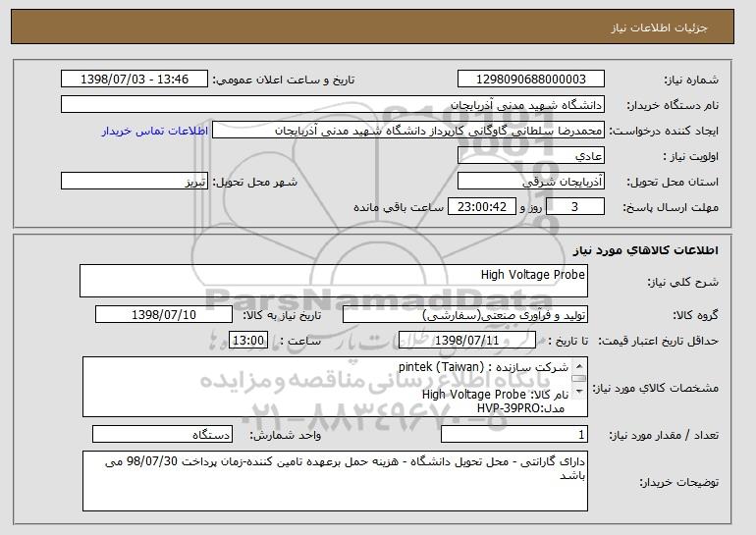This screenshot has width=756, height=535.
Task: Click the request number field 1298090688000003
Action: point(531,80)
